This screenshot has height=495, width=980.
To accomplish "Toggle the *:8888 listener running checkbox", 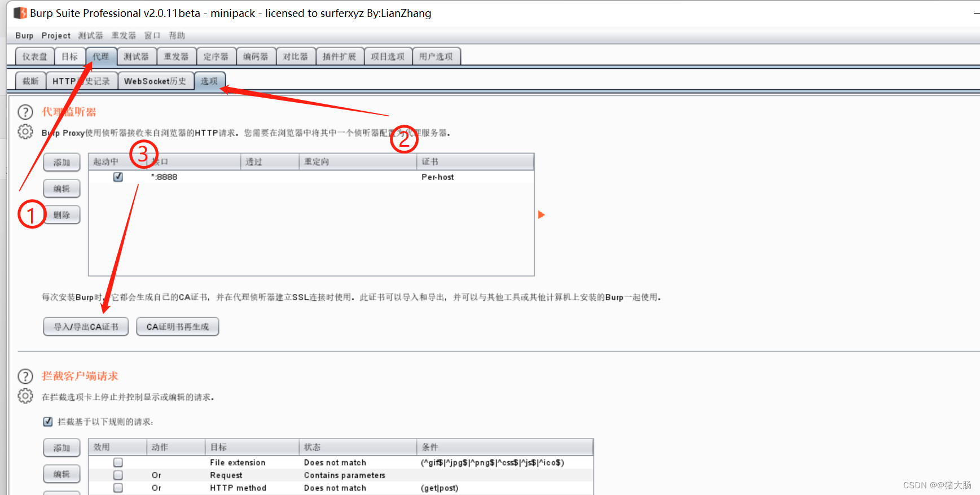I will [x=118, y=177].
